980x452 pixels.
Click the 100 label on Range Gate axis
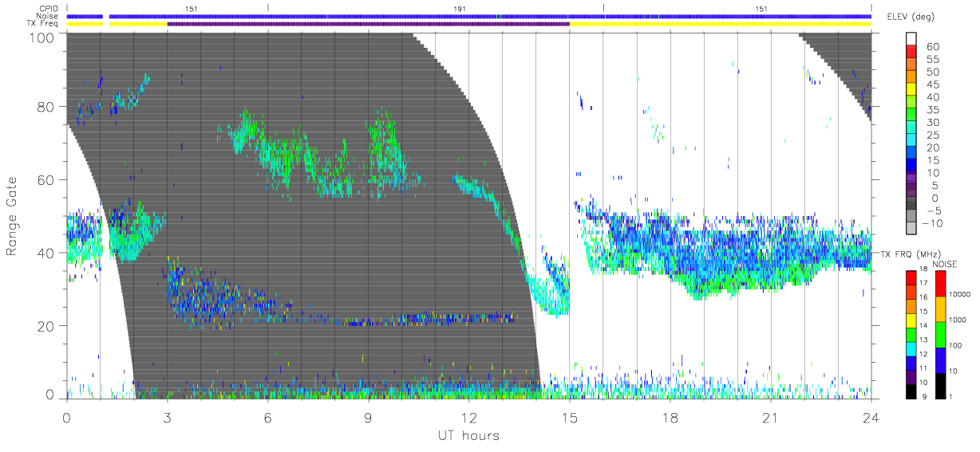(40, 37)
